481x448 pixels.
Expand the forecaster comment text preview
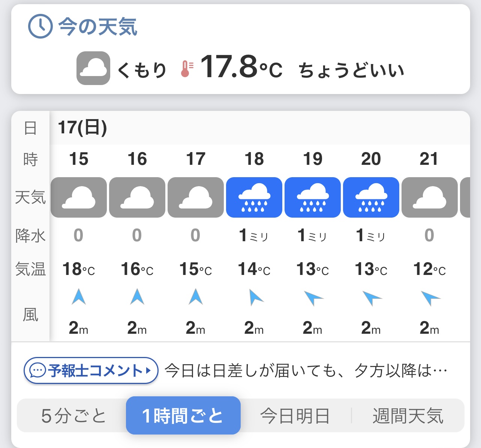pos(306,371)
